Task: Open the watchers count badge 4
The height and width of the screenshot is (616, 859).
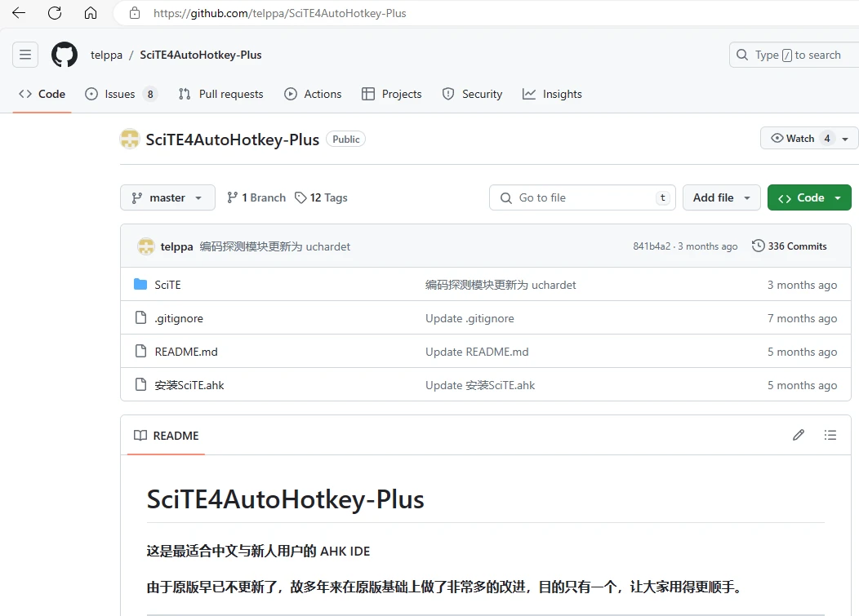Action: tap(827, 139)
